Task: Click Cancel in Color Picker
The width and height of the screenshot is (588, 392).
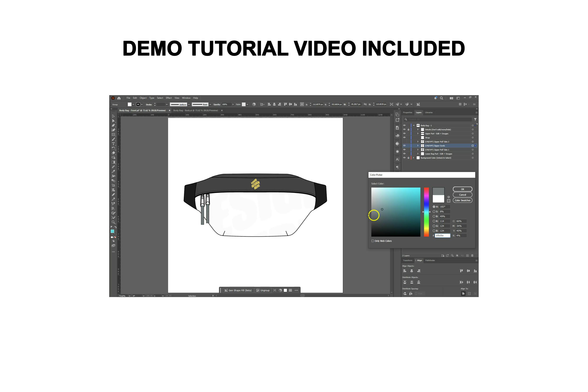Action: pos(463,195)
